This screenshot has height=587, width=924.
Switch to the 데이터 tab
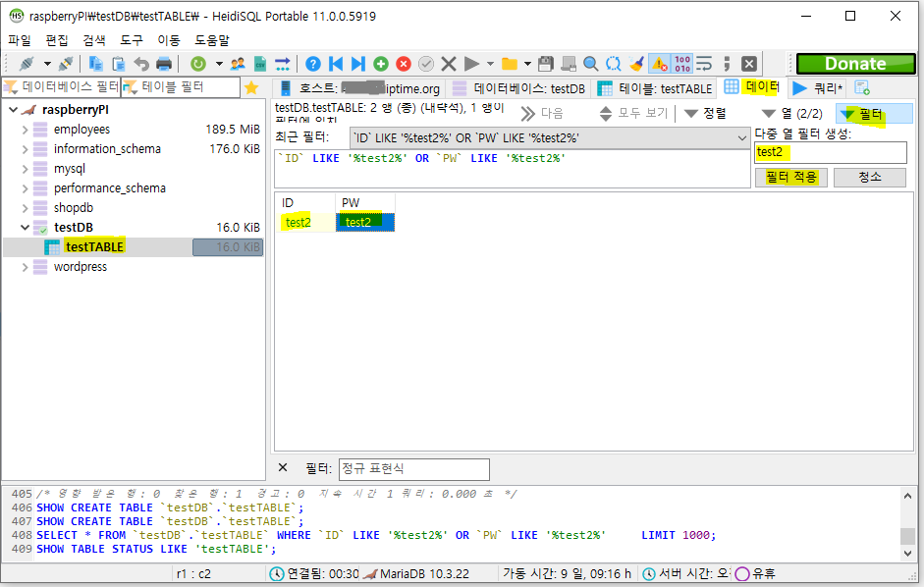(752, 87)
